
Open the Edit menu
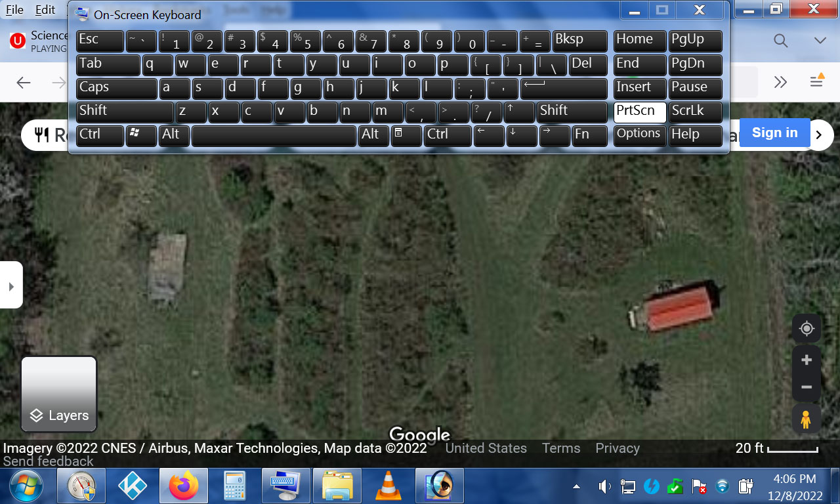45,10
